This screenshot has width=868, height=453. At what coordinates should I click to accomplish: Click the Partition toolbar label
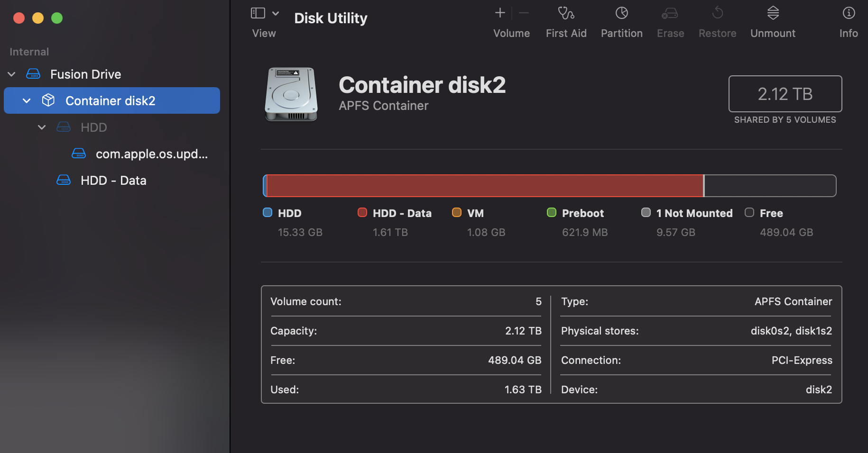point(621,33)
